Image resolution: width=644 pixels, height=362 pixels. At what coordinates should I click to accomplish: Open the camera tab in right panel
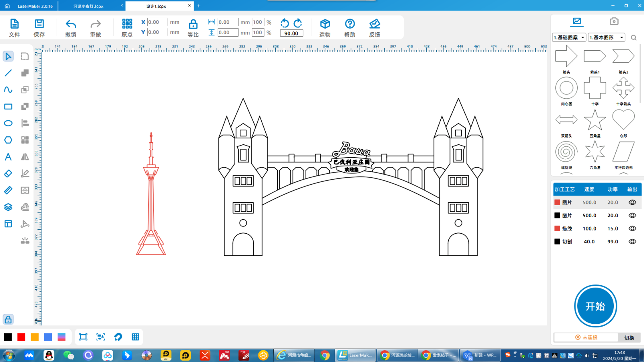tap(614, 21)
